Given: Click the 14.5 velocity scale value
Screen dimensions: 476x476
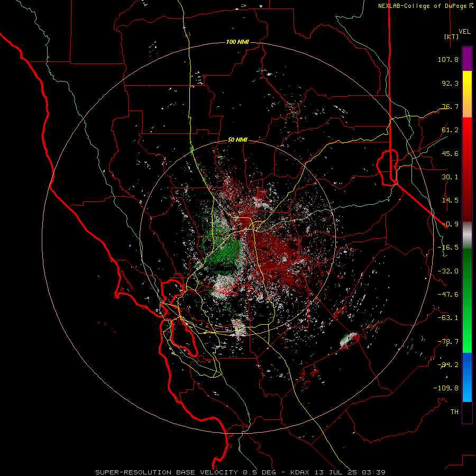Looking at the screenshot, I should [x=450, y=200].
